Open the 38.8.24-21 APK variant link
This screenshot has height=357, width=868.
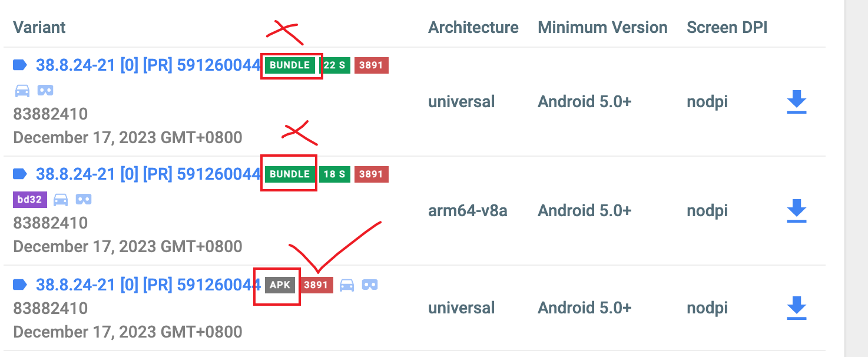tap(148, 285)
